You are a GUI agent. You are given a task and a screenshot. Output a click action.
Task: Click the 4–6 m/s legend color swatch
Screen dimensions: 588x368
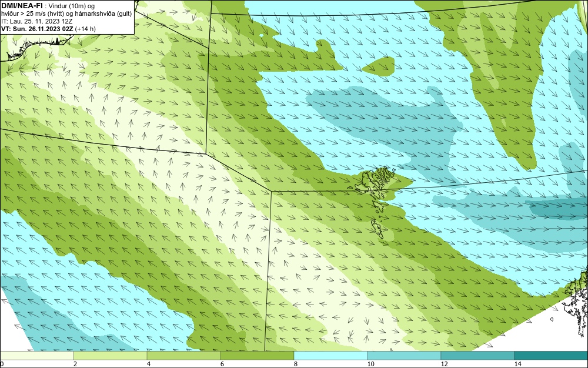(x=183, y=356)
